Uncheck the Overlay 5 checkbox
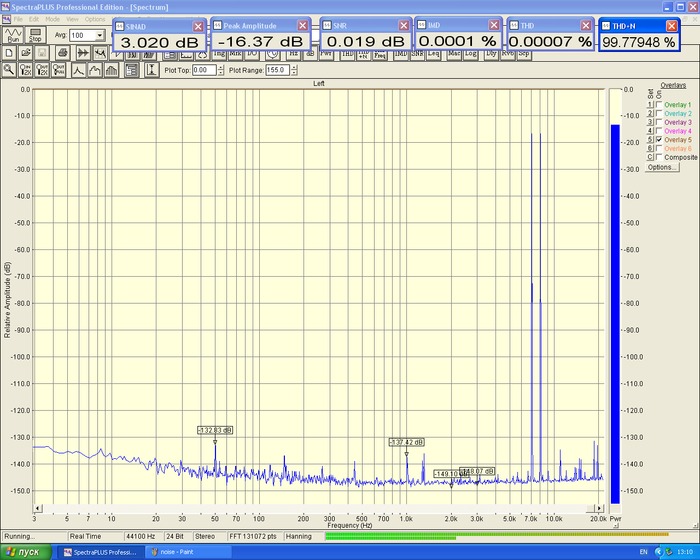 658,140
